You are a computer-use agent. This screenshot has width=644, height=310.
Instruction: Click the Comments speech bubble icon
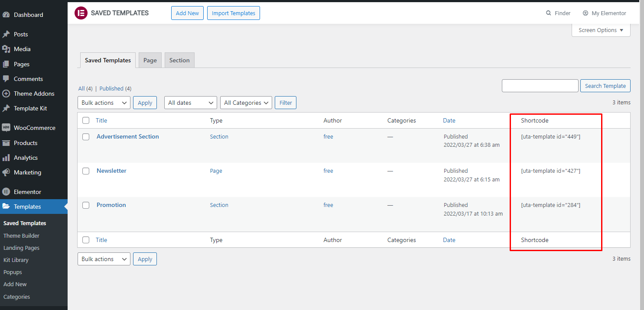click(x=6, y=79)
